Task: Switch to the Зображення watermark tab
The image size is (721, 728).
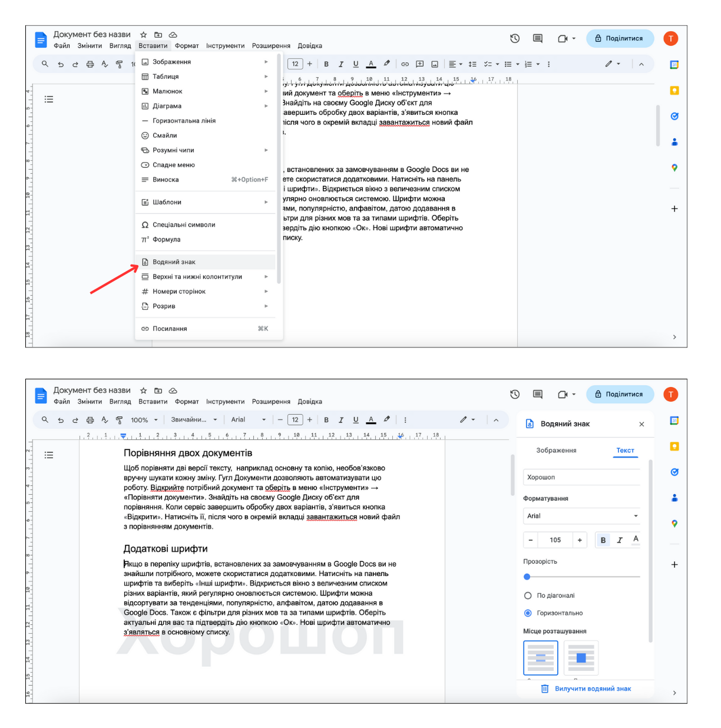Action: point(556,450)
